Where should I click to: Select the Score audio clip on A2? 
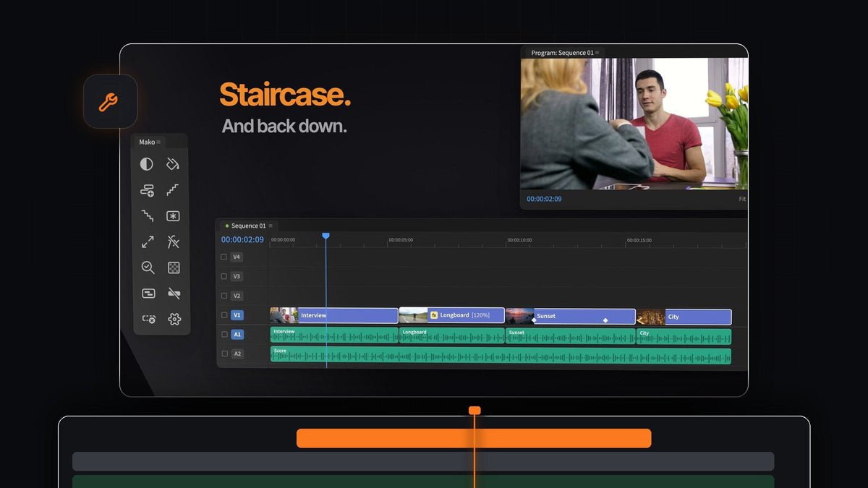point(501,355)
